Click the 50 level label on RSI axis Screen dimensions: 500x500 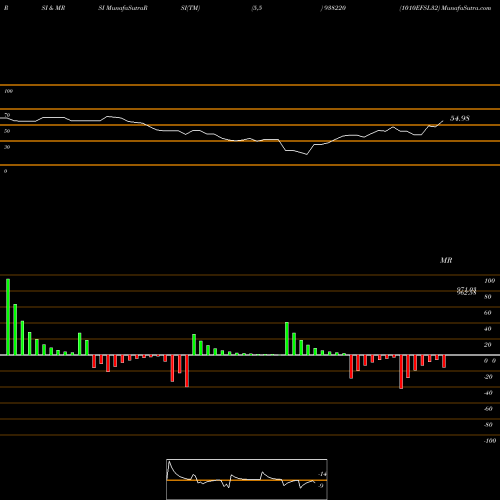click(7, 131)
